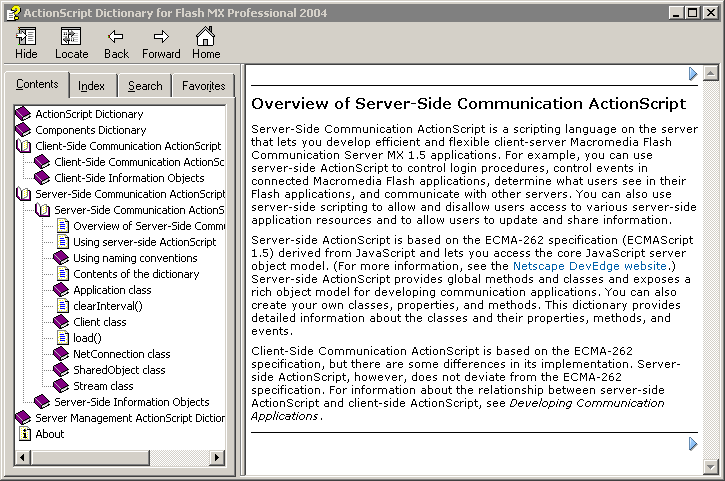Click page icon of clearInterval()
The image size is (725, 481).
pyautogui.click(x=63, y=306)
